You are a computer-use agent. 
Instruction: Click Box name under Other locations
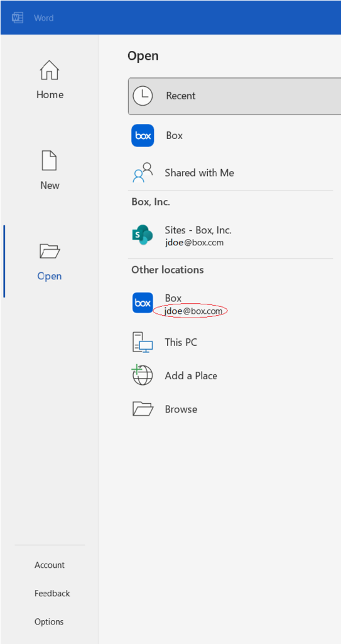coord(173,298)
